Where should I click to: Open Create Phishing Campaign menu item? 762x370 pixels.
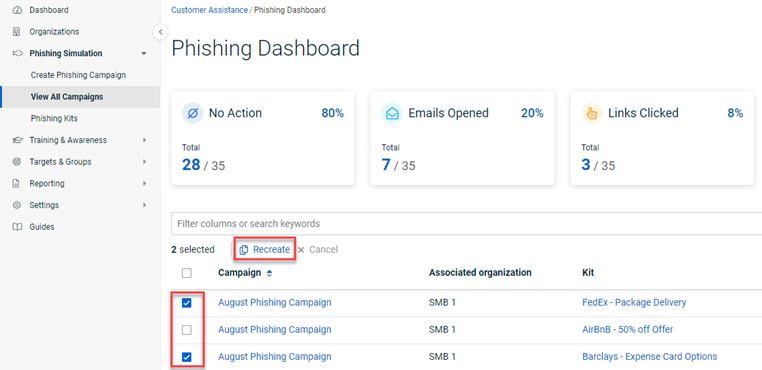pos(78,75)
